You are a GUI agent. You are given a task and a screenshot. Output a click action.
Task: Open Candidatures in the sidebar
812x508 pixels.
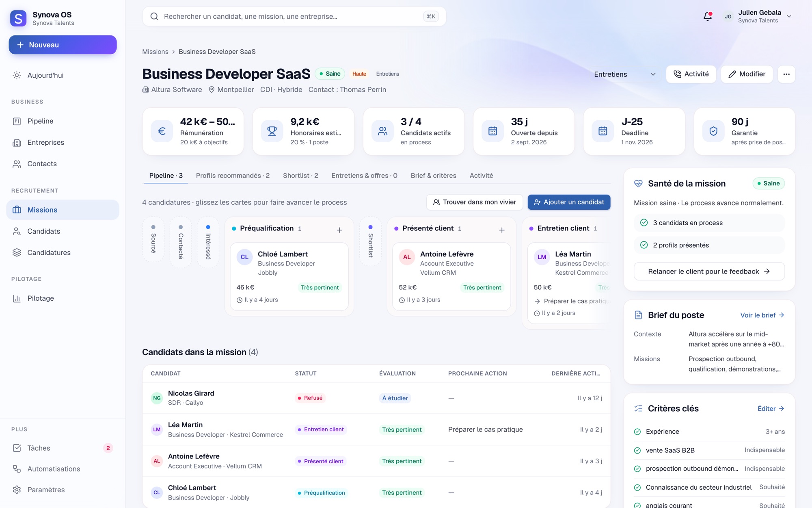click(63, 252)
